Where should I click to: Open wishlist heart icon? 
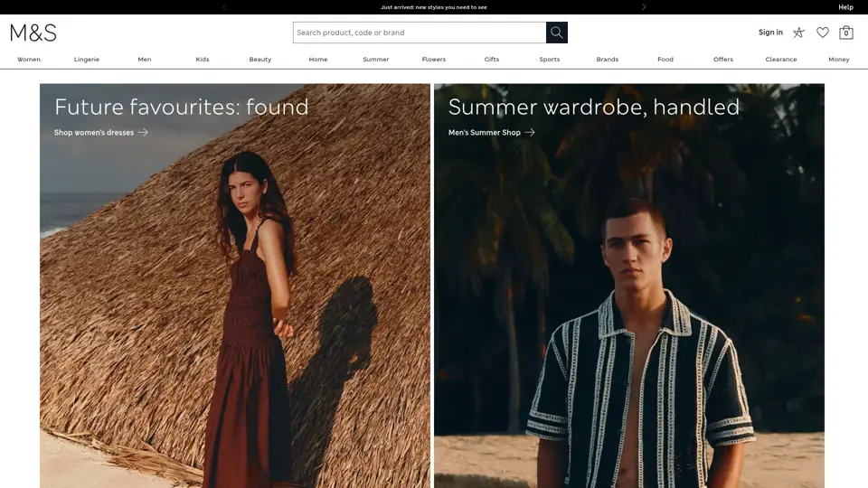823,33
